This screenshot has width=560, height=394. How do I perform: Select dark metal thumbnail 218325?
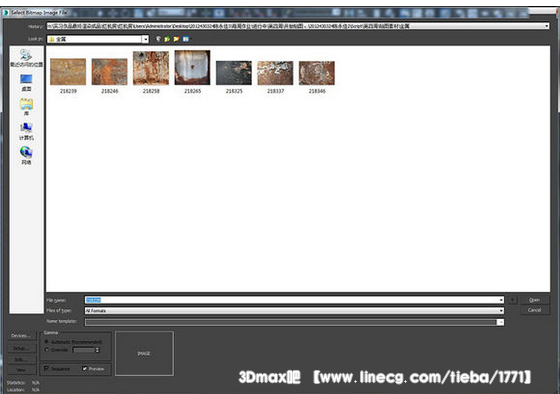point(234,73)
